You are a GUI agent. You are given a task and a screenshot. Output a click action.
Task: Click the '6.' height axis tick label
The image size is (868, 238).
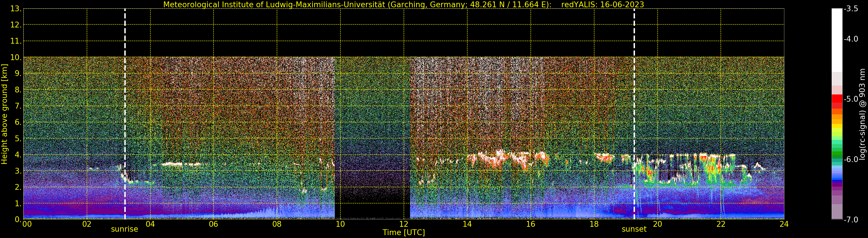(x=18, y=122)
